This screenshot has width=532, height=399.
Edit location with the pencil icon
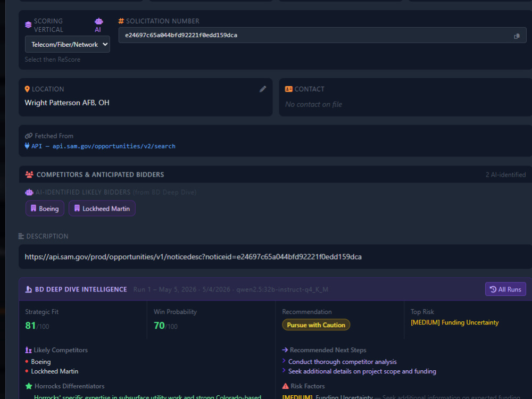pos(263,89)
